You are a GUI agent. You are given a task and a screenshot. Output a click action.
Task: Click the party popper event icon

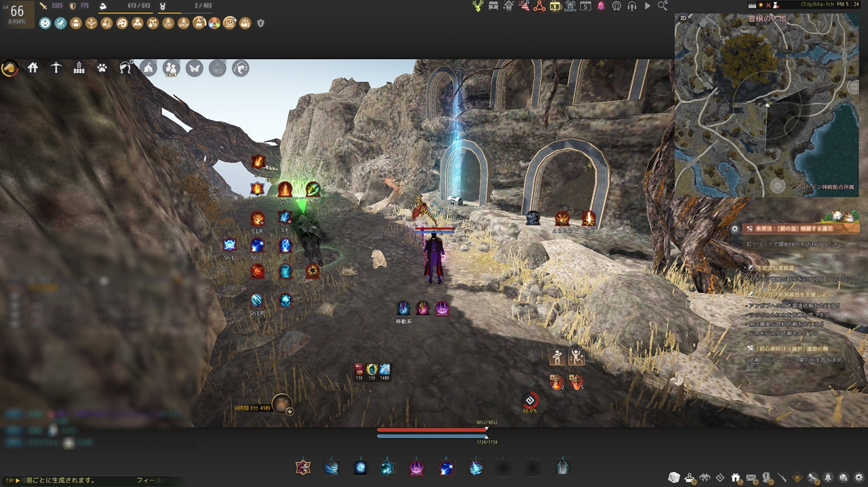[x=524, y=6]
